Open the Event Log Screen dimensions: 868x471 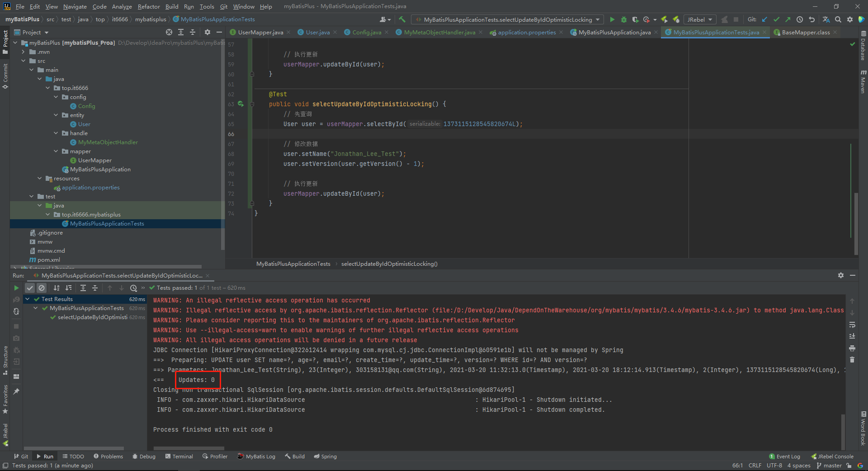tap(785, 457)
